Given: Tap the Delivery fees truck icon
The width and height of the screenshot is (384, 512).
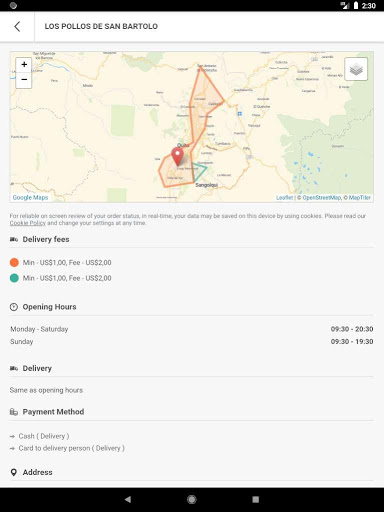Looking at the screenshot, I should point(14,239).
